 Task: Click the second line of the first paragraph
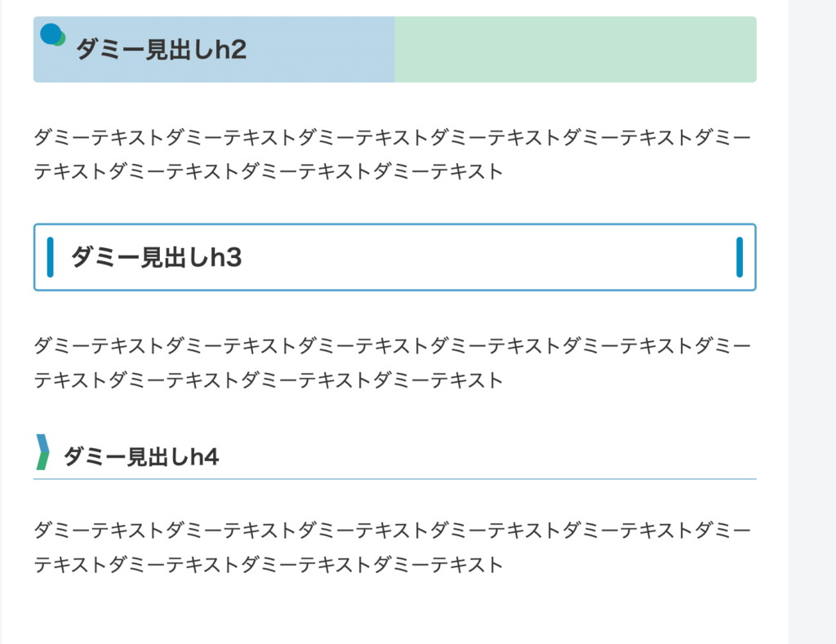268,171
